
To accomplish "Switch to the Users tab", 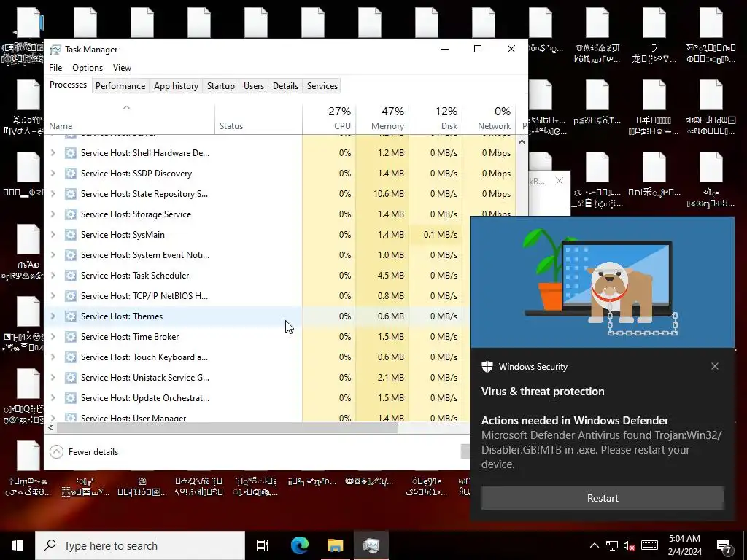I will 253,86.
